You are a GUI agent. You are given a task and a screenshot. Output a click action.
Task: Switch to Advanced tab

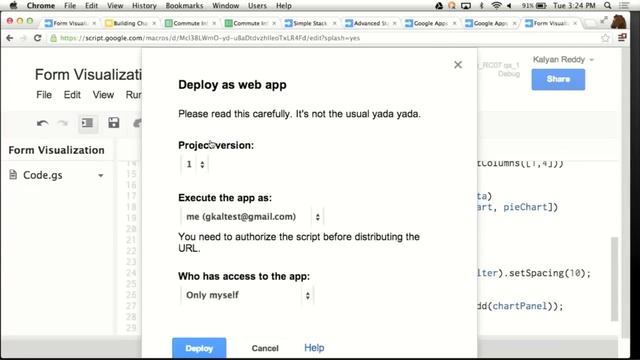click(x=370, y=23)
